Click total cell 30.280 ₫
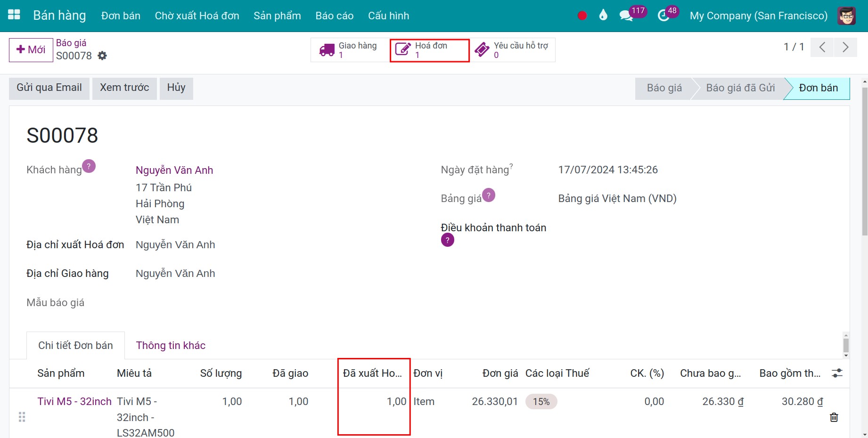 [802, 402]
